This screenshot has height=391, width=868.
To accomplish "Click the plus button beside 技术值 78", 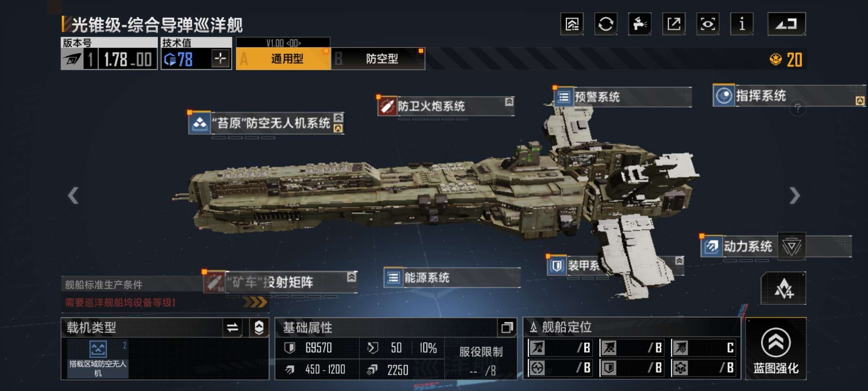I will click(221, 58).
